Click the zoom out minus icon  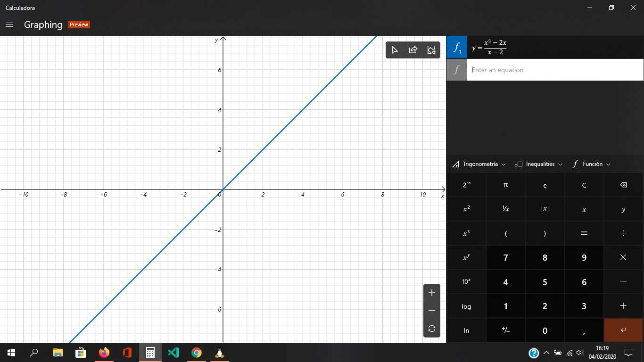coord(431,311)
